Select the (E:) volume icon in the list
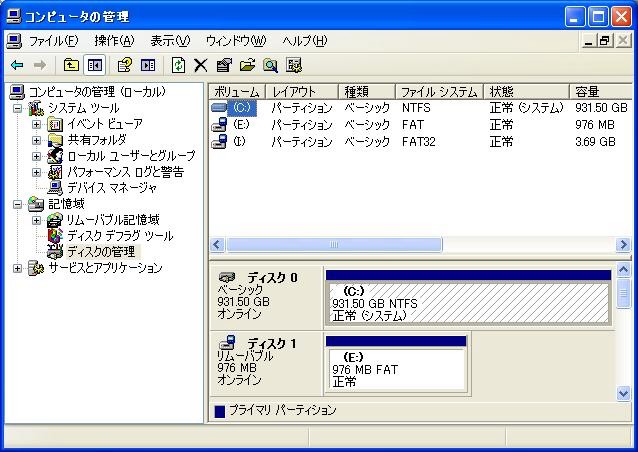This screenshot has height=452, width=638. point(219,124)
